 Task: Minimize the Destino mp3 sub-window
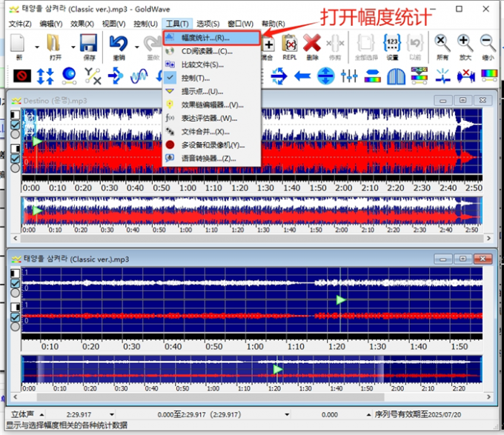coord(443,101)
